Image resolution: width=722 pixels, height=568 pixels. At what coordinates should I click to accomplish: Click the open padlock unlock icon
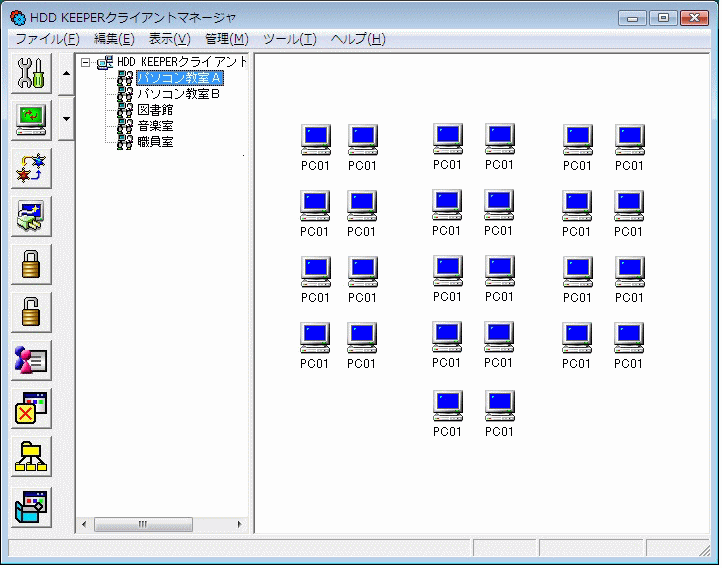[32, 313]
